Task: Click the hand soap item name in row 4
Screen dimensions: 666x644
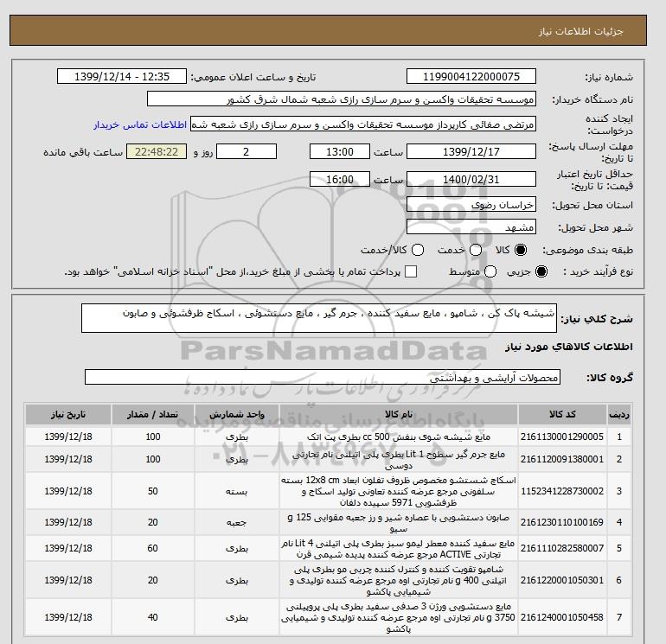Action: tap(399, 523)
